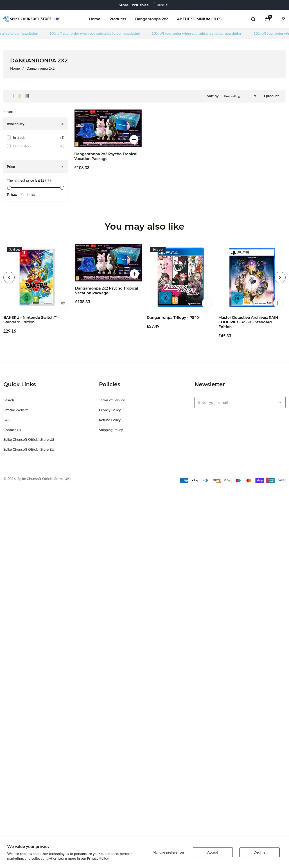Viewport: 289px width, 868px height.
Task: Visit Spike Chunsoft Official Store US
Action: click(29, 439)
